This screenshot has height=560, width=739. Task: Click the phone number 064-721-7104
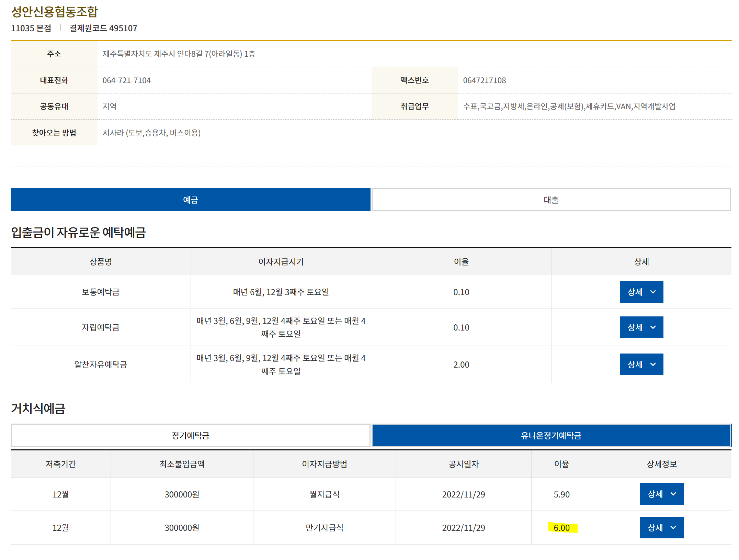126,80
